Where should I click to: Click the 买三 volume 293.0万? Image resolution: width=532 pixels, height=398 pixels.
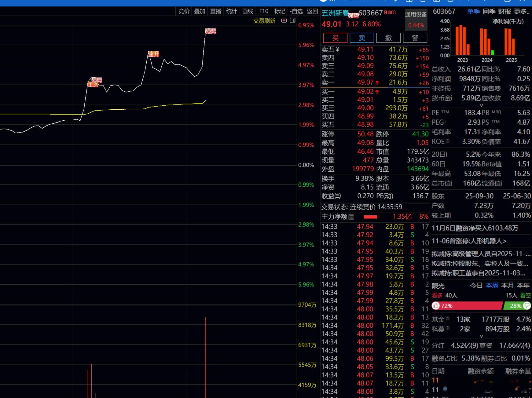(396, 108)
